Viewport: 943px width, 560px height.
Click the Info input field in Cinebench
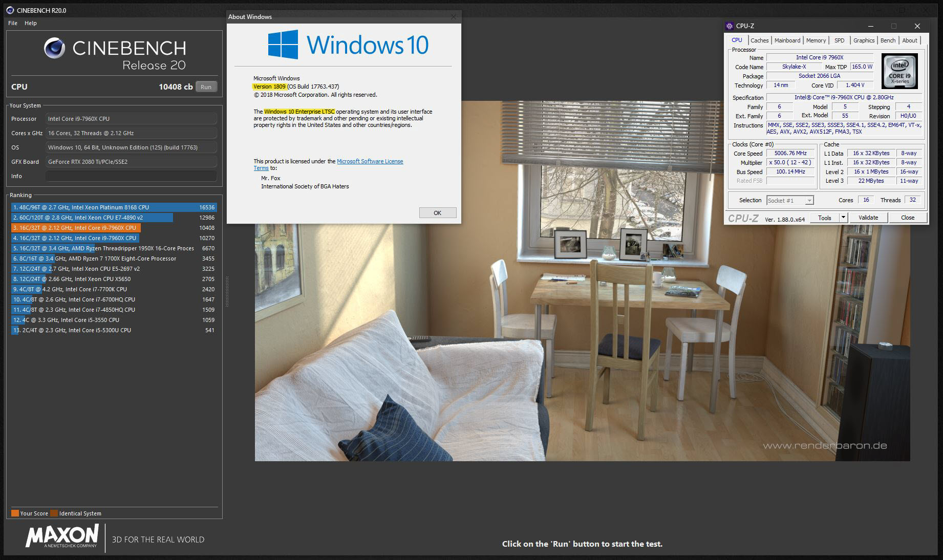131,176
